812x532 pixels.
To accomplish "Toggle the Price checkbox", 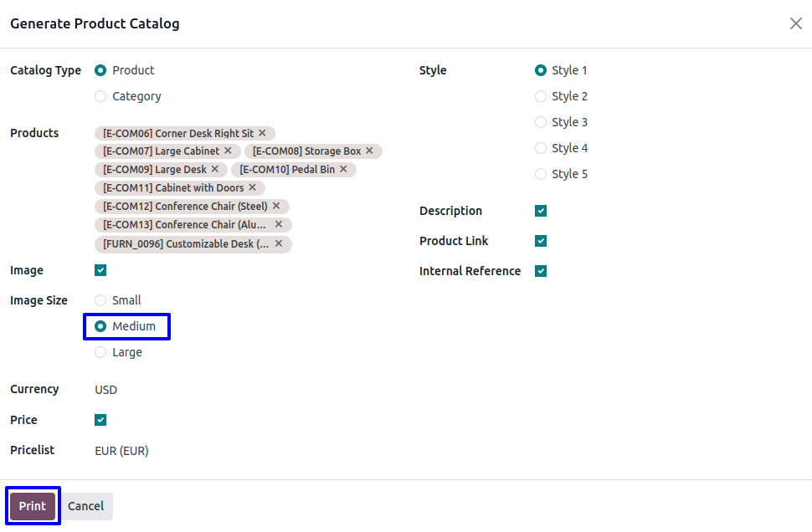I will [100, 420].
